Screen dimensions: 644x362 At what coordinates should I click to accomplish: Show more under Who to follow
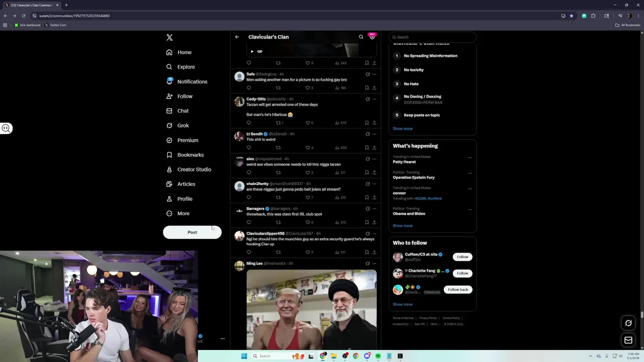(403, 305)
